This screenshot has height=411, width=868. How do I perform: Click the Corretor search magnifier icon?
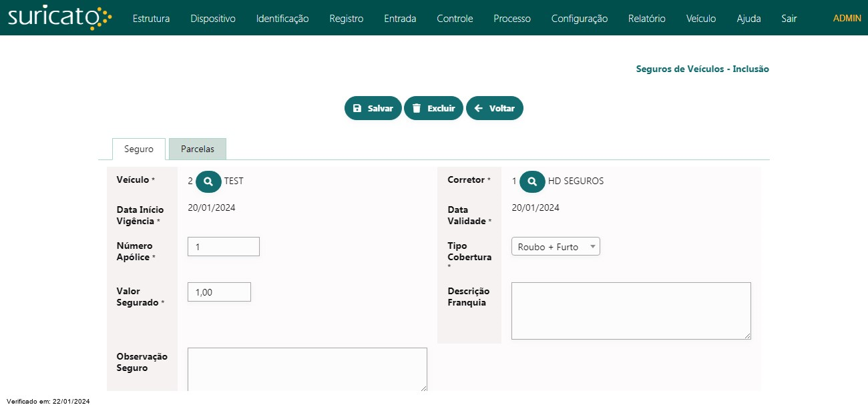point(532,181)
